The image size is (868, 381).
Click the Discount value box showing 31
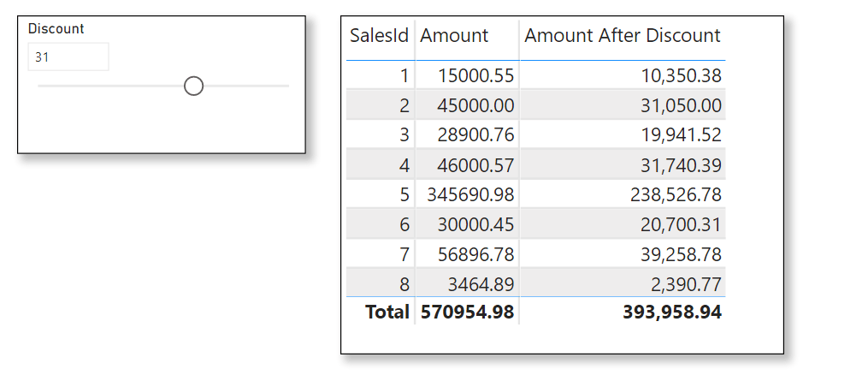point(68,57)
